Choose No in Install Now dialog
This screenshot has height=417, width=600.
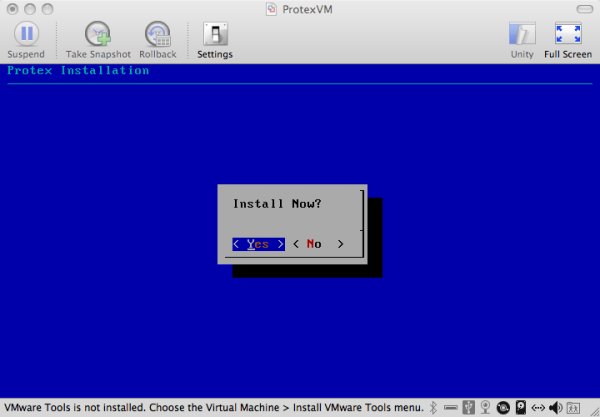[318, 244]
